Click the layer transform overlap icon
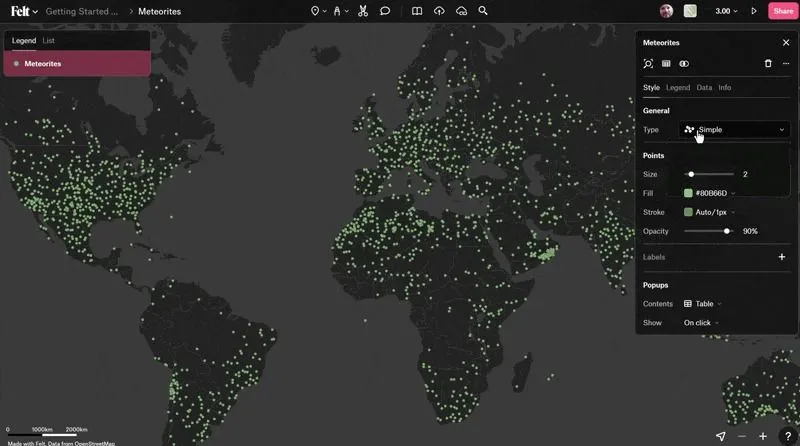Viewport: 800px width, 446px height. coord(684,64)
